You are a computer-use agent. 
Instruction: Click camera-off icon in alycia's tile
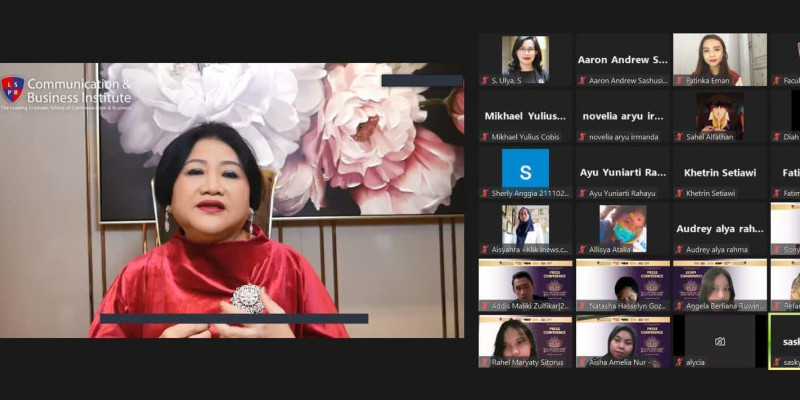pyautogui.click(x=720, y=341)
